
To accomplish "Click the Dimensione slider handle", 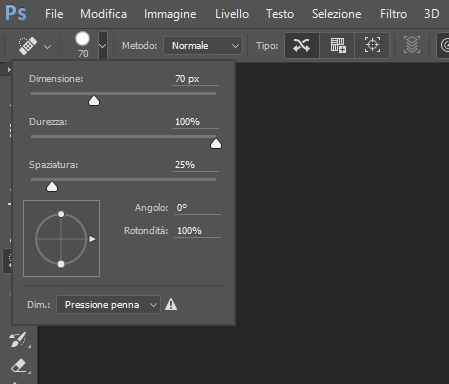I will [x=94, y=101].
